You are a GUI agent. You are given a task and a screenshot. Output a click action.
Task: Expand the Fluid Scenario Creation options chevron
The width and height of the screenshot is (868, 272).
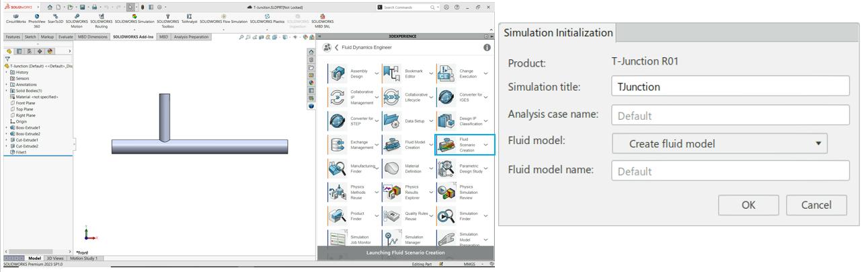pyautogui.click(x=486, y=145)
